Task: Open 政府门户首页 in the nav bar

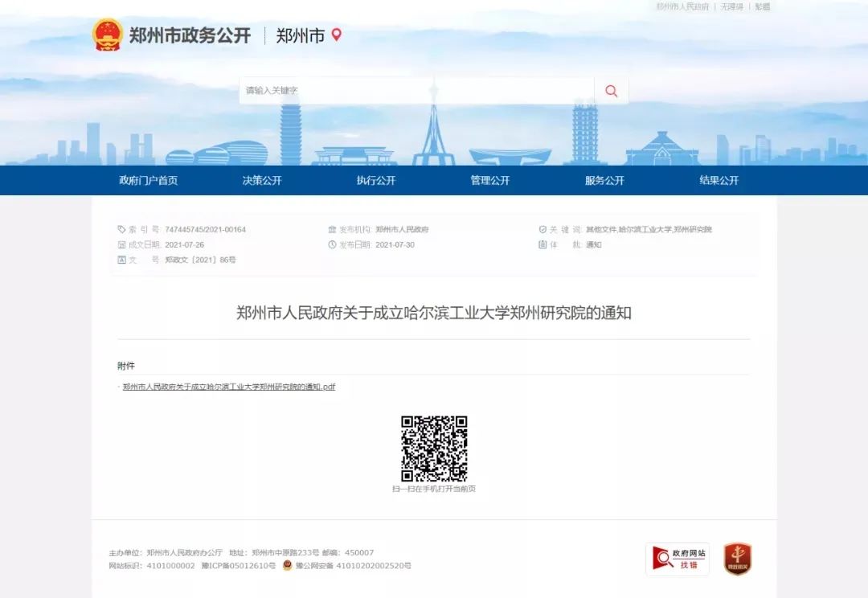Action: [x=149, y=181]
